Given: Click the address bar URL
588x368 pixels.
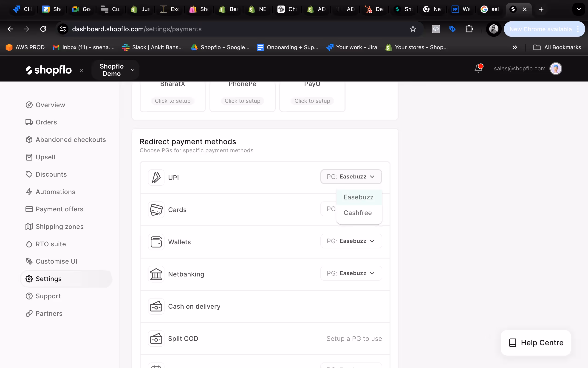Looking at the screenshot, I should [137, 29].
